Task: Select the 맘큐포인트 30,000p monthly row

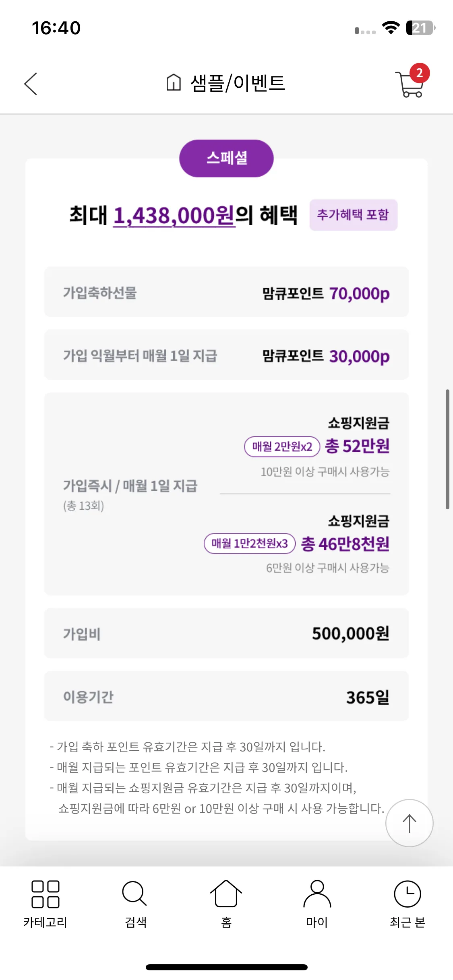Action: 226,354
